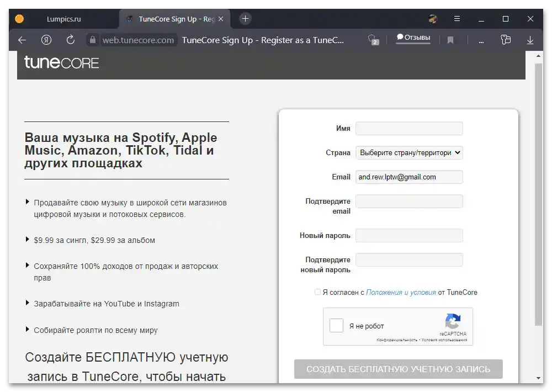Check the Я не робот reCAPTCHA box
This screenshot has height=392, width=552.
click(x=336, y=325)
